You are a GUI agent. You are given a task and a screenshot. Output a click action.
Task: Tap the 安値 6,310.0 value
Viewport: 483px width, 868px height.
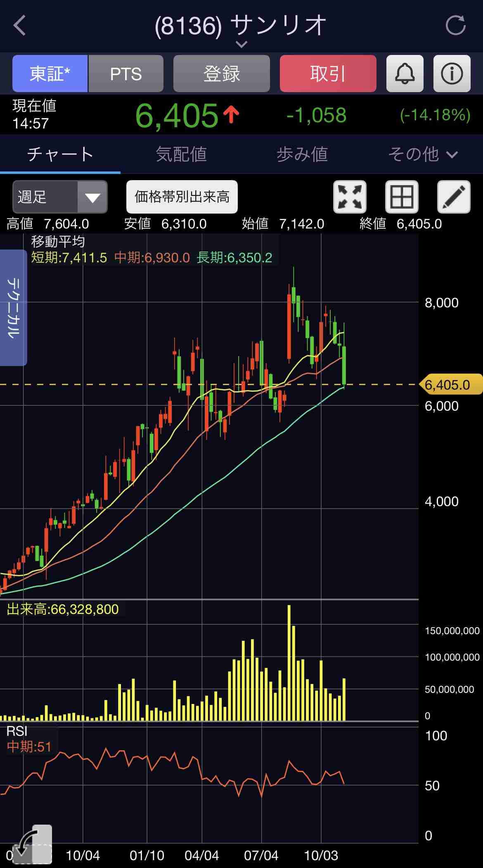(x=166, y=224)
